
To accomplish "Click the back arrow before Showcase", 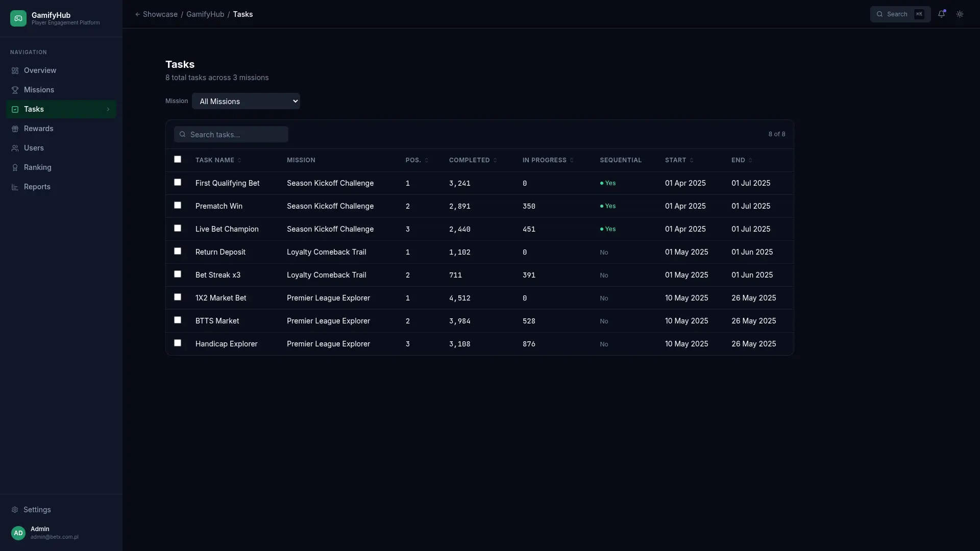I will [x=137, y=14].
